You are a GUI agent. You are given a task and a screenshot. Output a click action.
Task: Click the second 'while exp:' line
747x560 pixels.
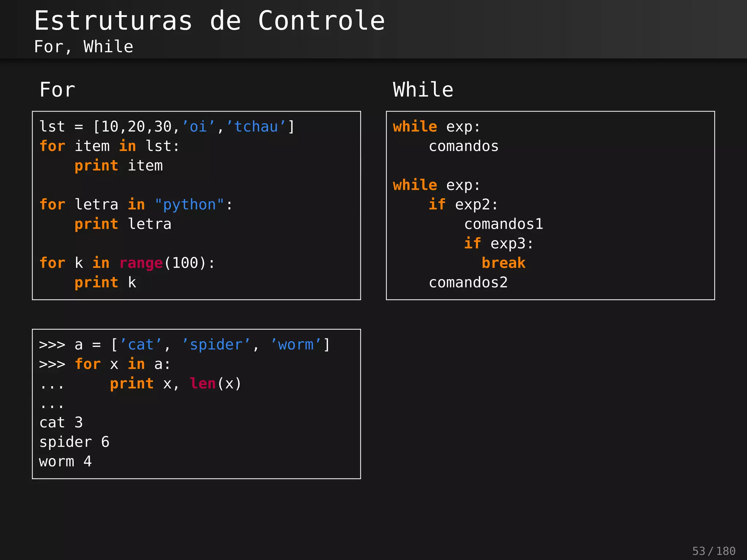click(437, 185)
